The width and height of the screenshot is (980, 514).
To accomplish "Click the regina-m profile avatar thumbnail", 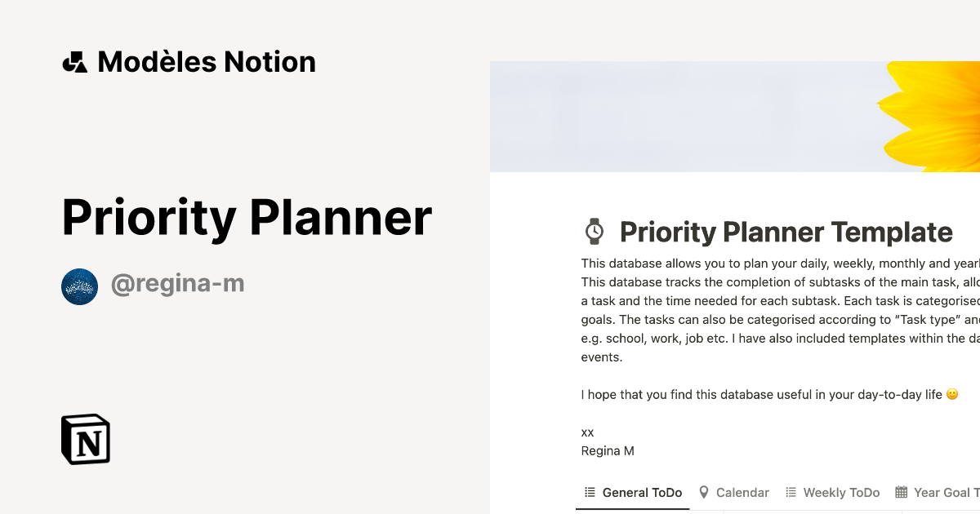I will point(79,286).
